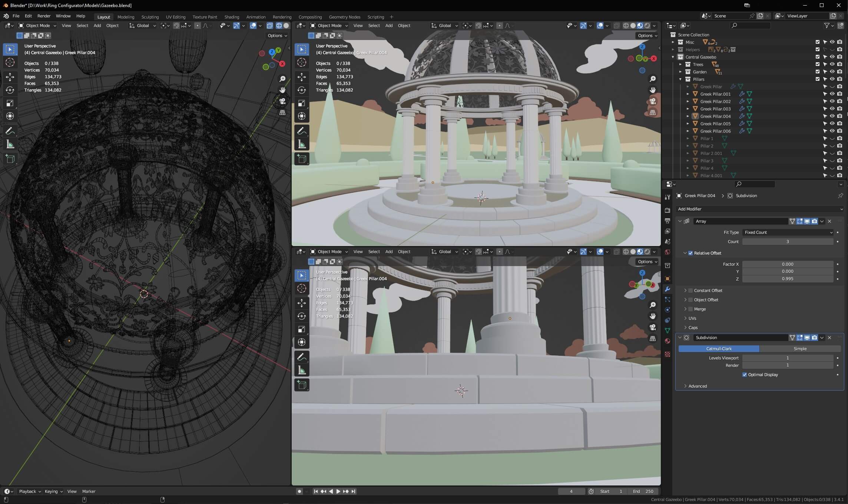Screen dimensions: 848x504
Task: Play the animation forward
Action: [x=338, y=491]
